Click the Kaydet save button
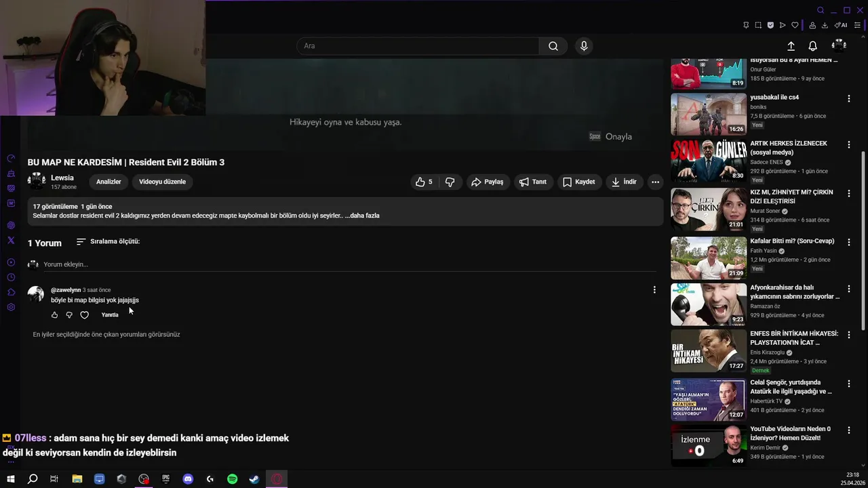 coord(578,182)
